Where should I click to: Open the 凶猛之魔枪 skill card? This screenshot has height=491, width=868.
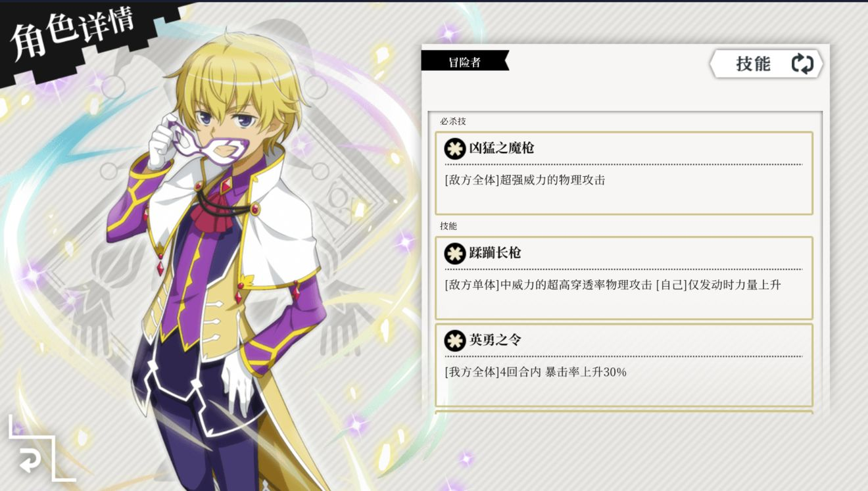click(624, 174)
